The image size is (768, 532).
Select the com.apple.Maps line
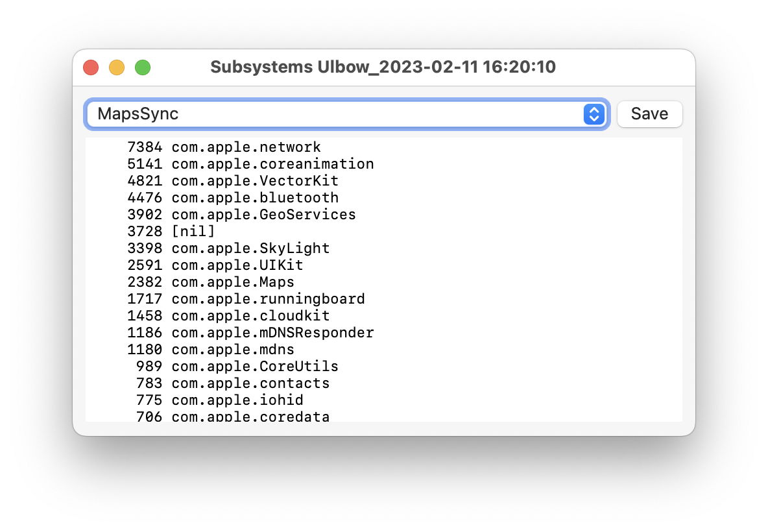[x=233, y=282]
